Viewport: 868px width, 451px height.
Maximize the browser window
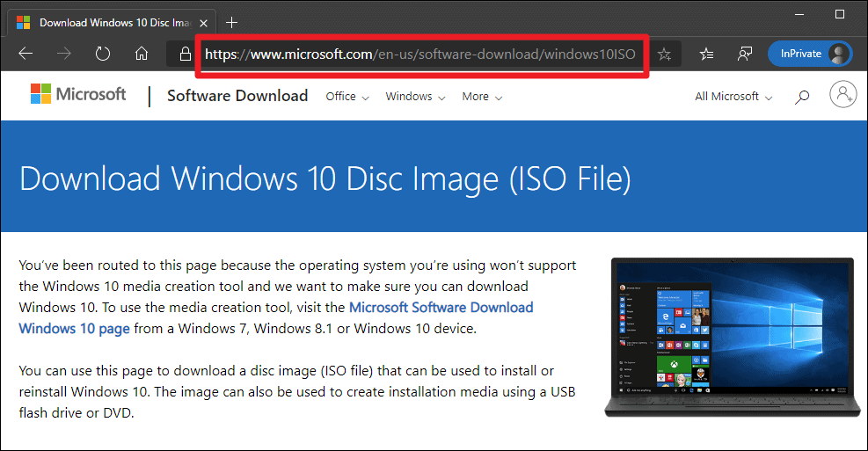(840, 14)
